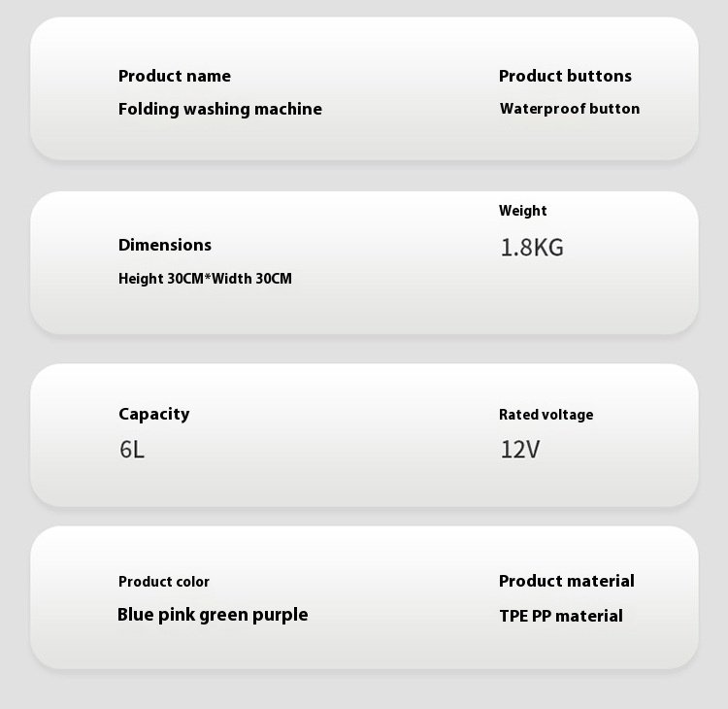The width and height of the screenshot is (728, 709).
Task: Click the dimensions and weight card
Action: [x=364, y=262]
